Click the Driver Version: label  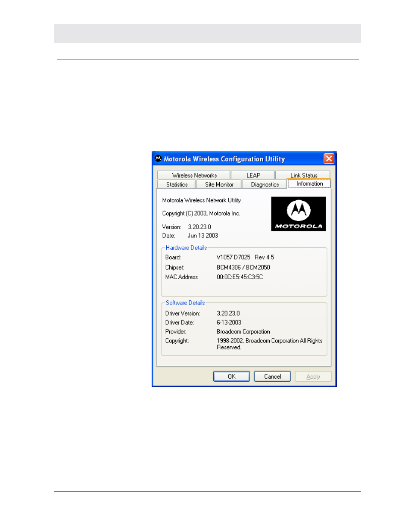click(182, 313)
